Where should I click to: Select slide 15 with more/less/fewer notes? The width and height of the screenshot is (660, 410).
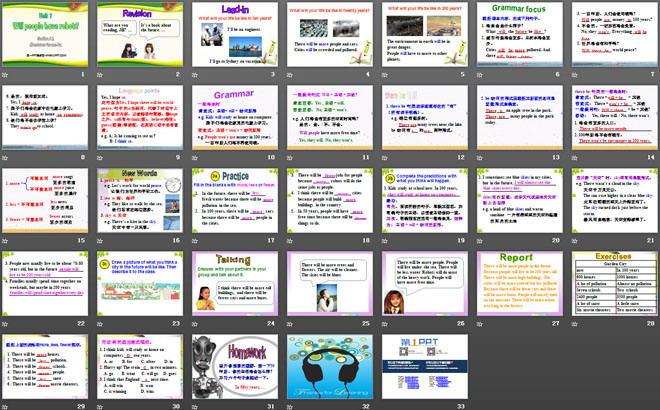click(45, 201)
